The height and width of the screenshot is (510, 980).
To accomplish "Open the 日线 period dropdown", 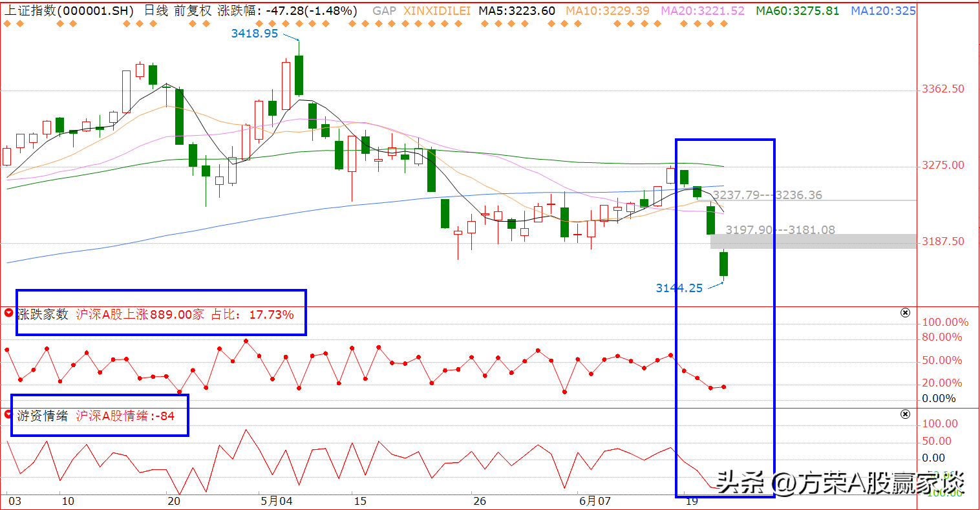I will (155, 11).
